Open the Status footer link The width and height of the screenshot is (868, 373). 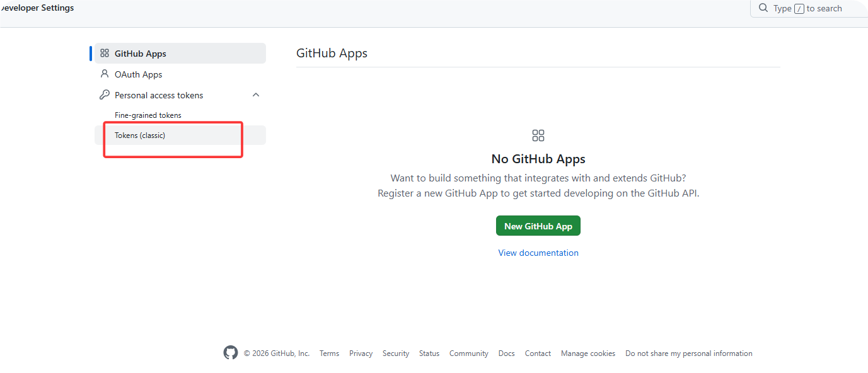click(429, 353)
